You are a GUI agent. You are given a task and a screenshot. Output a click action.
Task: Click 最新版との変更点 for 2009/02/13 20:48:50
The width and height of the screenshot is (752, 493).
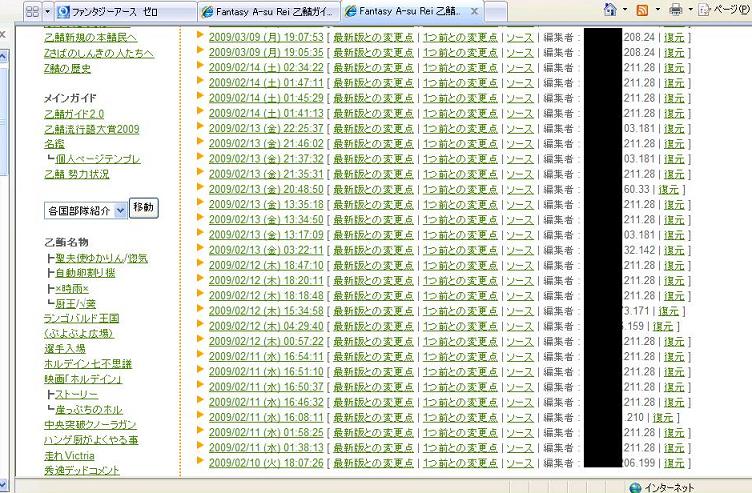click(x=373, y=189)
